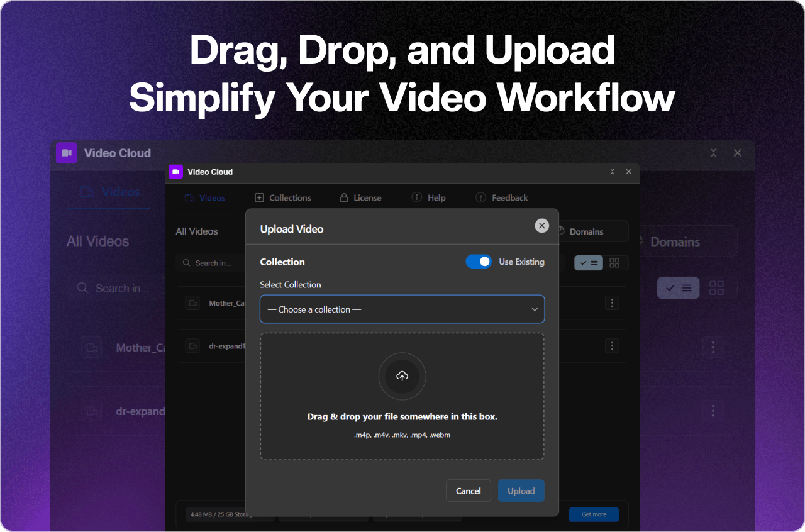Switch to the Collections tab

[282, 197]
